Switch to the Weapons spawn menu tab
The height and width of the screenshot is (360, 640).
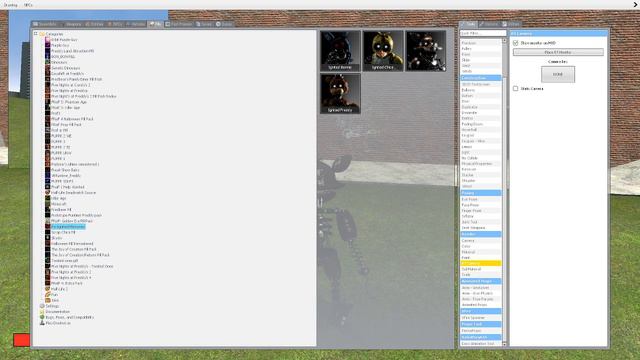click(71, 24)
